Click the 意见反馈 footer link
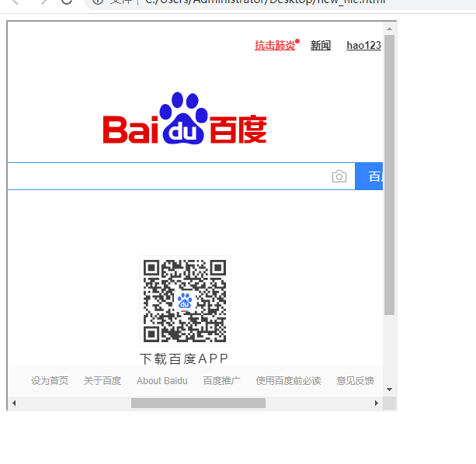The width and height of the screenshot is (476, 464). 355,381
